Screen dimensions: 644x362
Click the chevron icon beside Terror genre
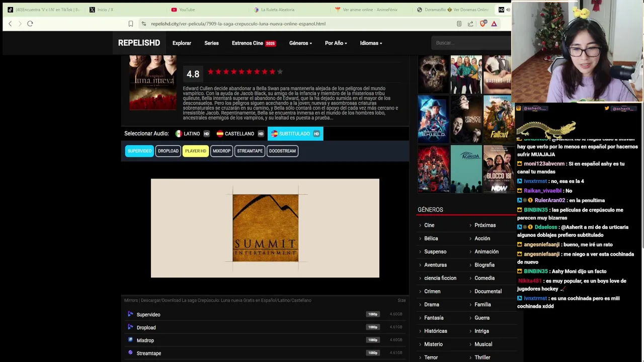pyautogui.click(x=420, y=357)
